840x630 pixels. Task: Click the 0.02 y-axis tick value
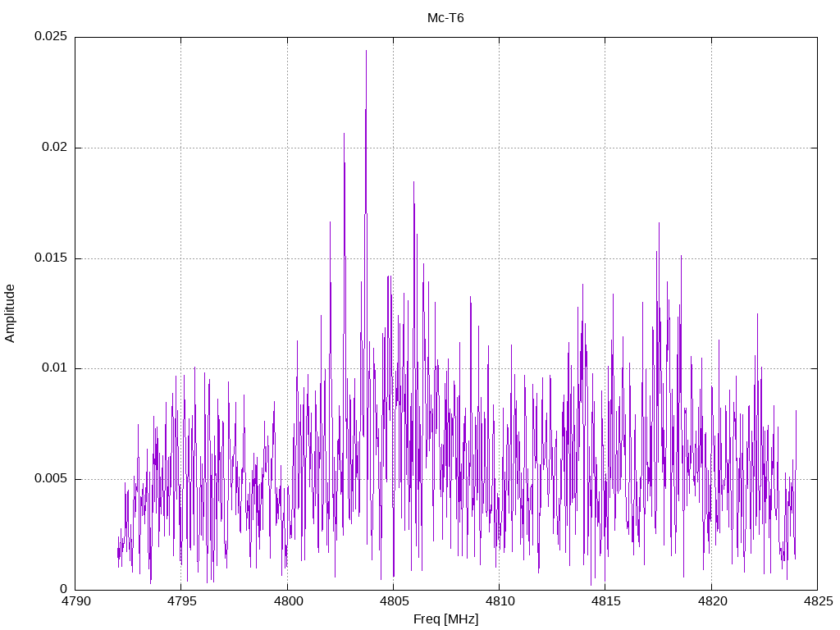pyautogui.click(x=55, y=148)
